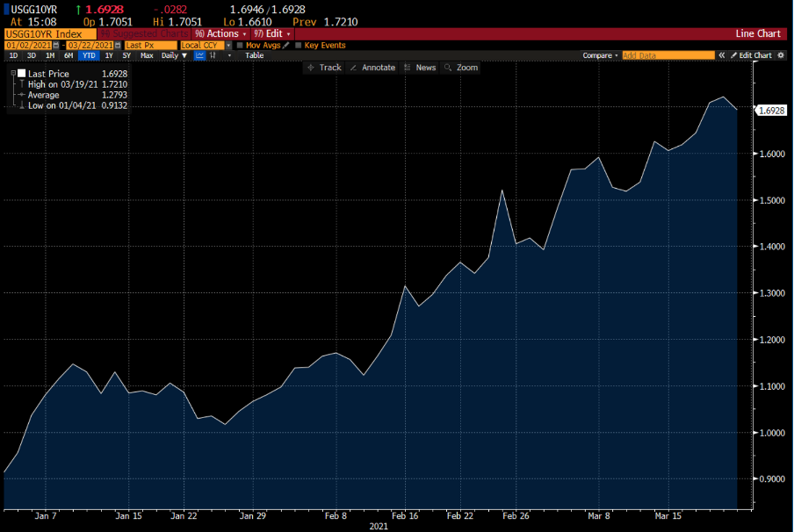Open the Compare dropdown
Image resolution: width=794 pixels, height=532 pixels.
600,55
